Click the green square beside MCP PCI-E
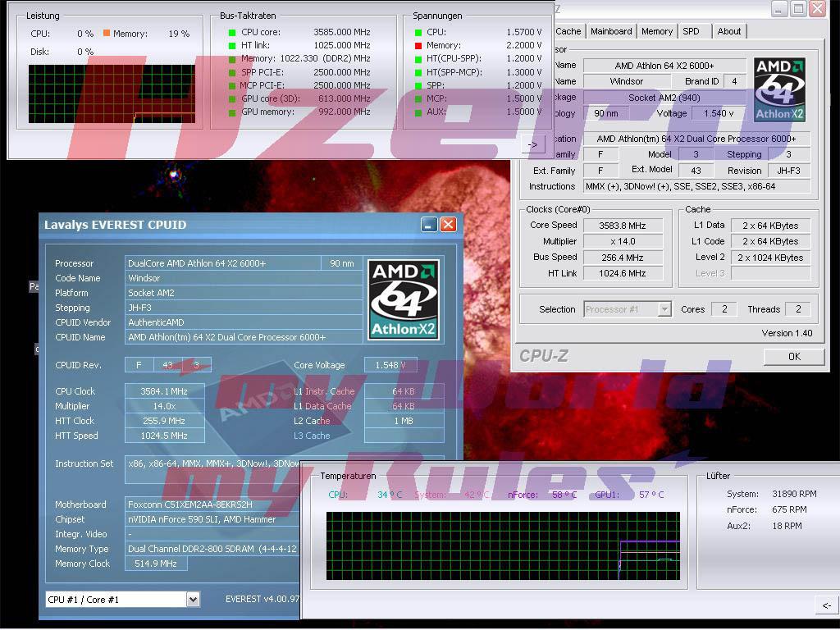The image size is (840, 630). click(232, 85)
